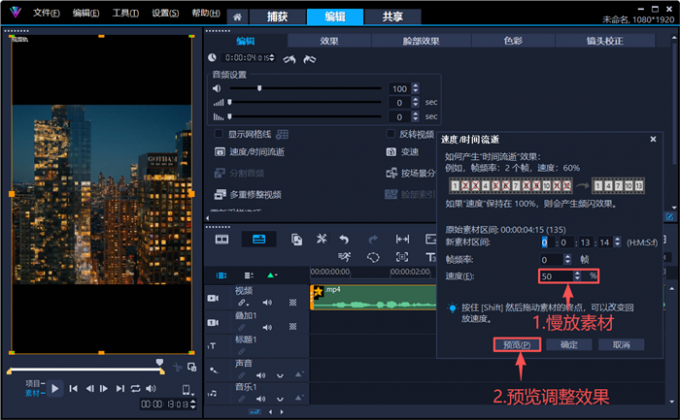680x420 pixels.
Task: Switch to storyboard view
Action: coord(222,239)
